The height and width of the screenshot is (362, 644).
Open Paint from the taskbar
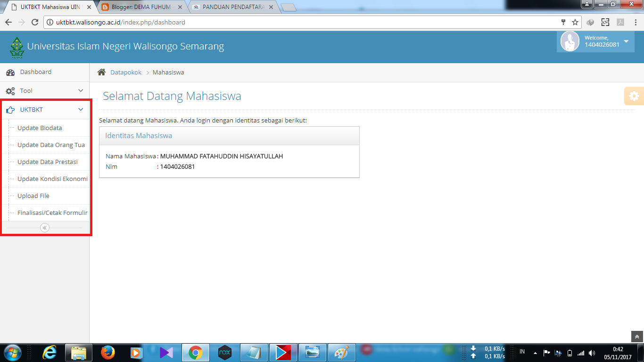(x=342, y=353)
